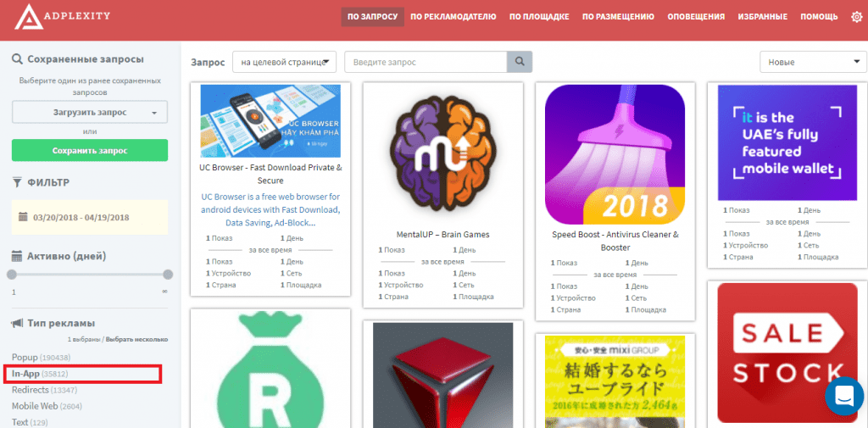The height and width of the screenshot is (428, 868).
Task: Click 'MentalUP – Brain Games' title
Action: [442, 235]
